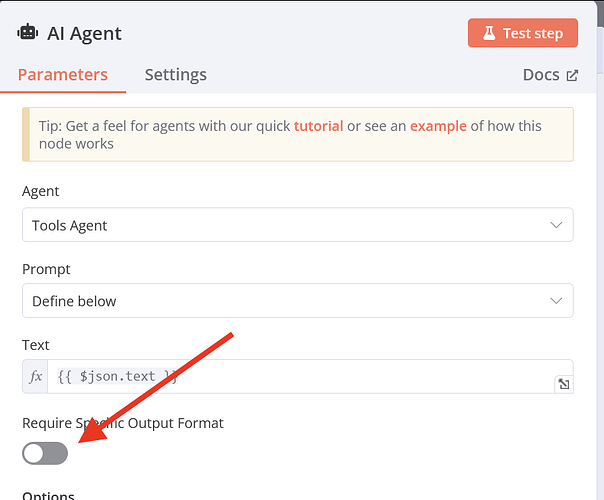Open the example link in the tip

tap(438, 126)
